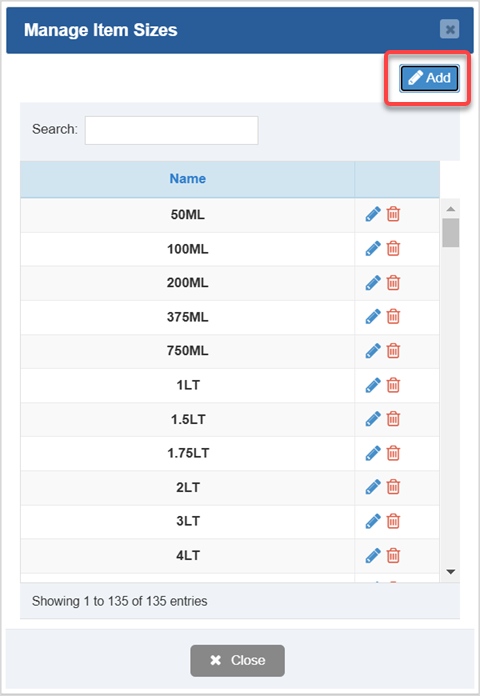
Task: Delete the 750ML size entry
Action: click(393, 351)
